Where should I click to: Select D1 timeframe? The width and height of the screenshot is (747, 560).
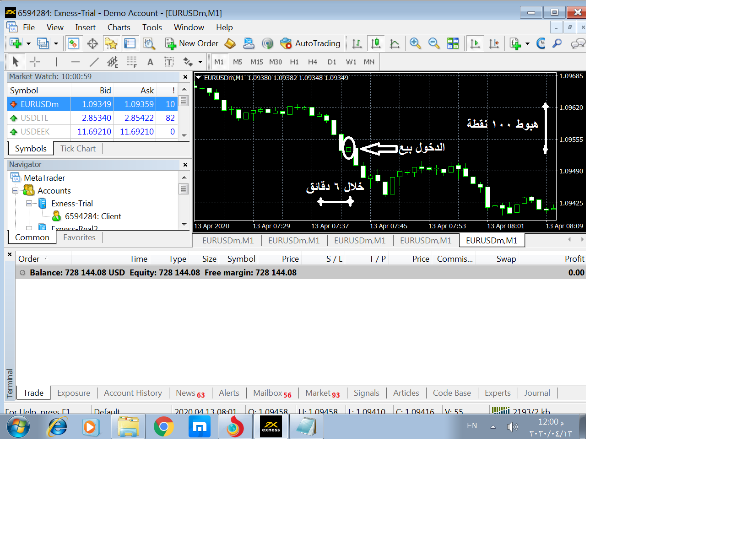pos(332,62)
